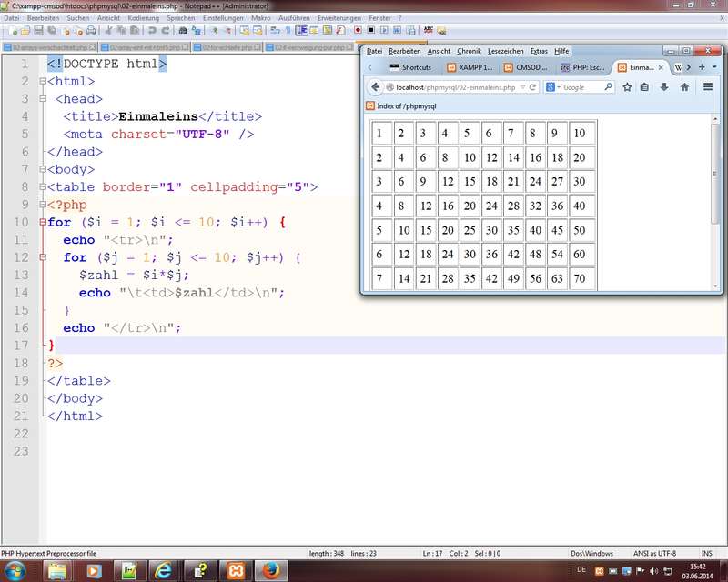Open the Firefox hamburger menu
The width and height of the screenshot is (728, 582).
click(x=708, y=87)
